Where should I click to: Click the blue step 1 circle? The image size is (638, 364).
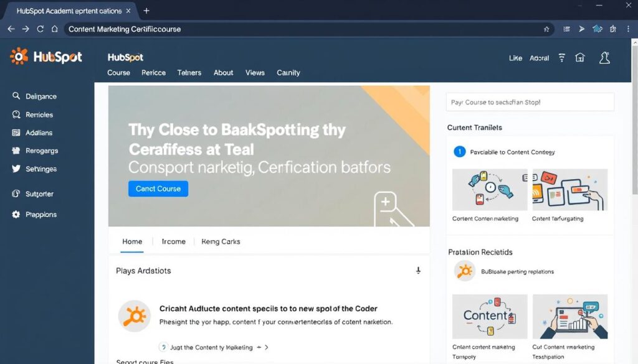coord(459,152)
